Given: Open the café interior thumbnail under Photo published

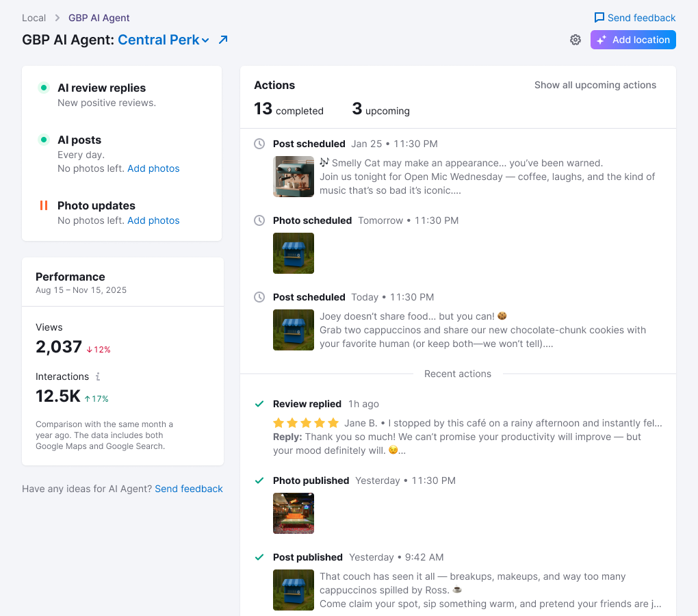Looking at the screenshot, I should 294,513.
